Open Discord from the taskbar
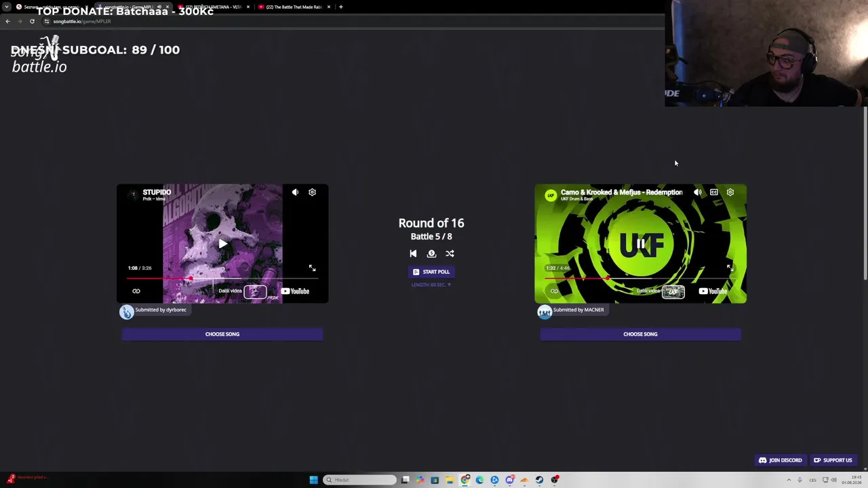Viewport: 868px width, 488px height. click(x=509, y=480)
